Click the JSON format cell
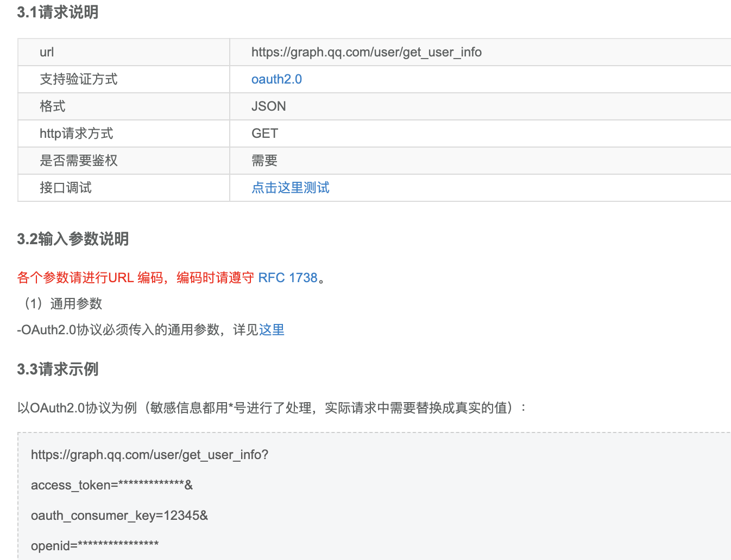731x560 pixels. click(480, 106)
